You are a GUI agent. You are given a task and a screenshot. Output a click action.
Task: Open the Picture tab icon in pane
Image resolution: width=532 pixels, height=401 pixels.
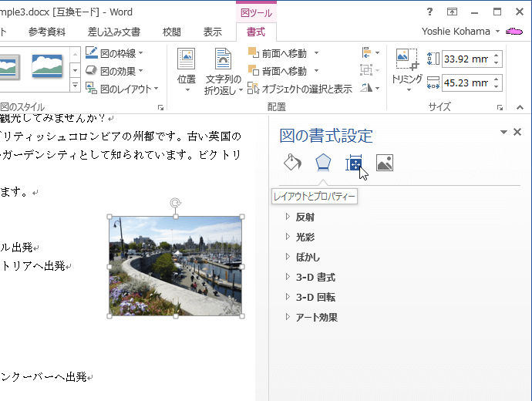[x=385, y=163]
